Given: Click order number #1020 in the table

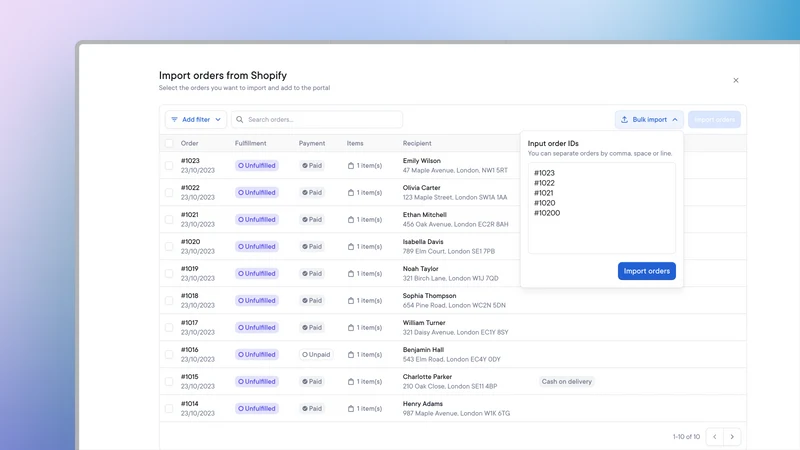Looking at the screenshot, I should [x=190, y=242].
